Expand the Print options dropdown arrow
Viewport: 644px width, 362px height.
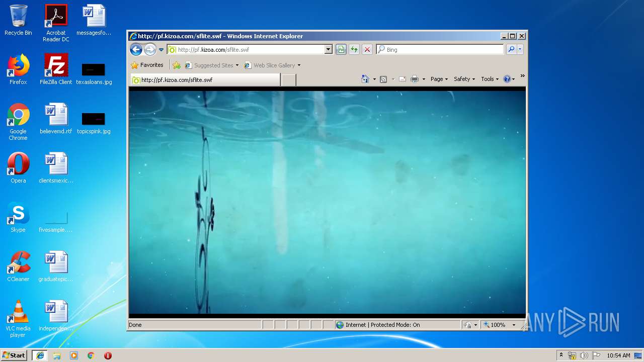424,79
